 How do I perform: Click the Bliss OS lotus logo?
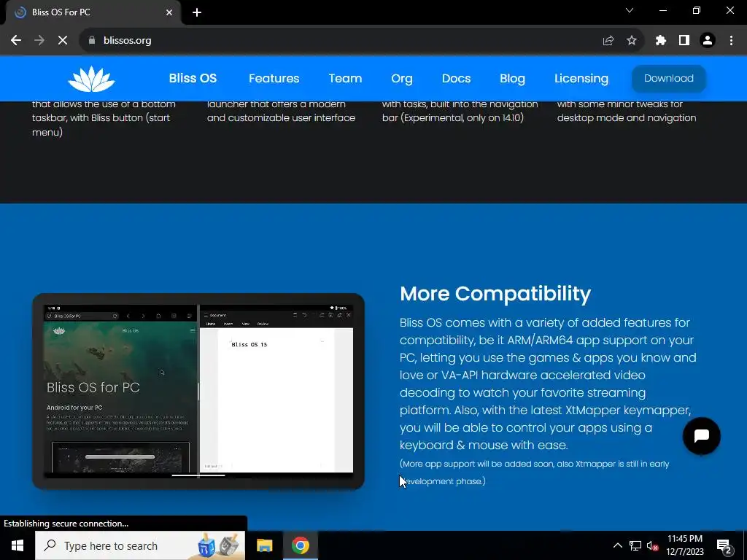[91, 79]
